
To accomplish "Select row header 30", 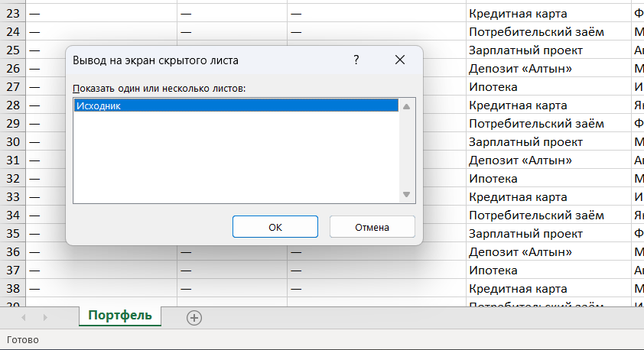I will (13, 141).
